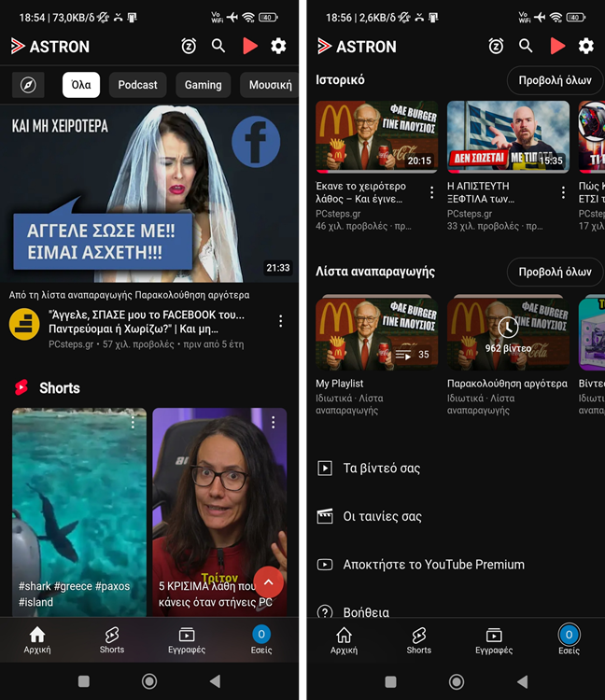
Task: Go to Shorts tab on the left screen
Action: [112, 639]
